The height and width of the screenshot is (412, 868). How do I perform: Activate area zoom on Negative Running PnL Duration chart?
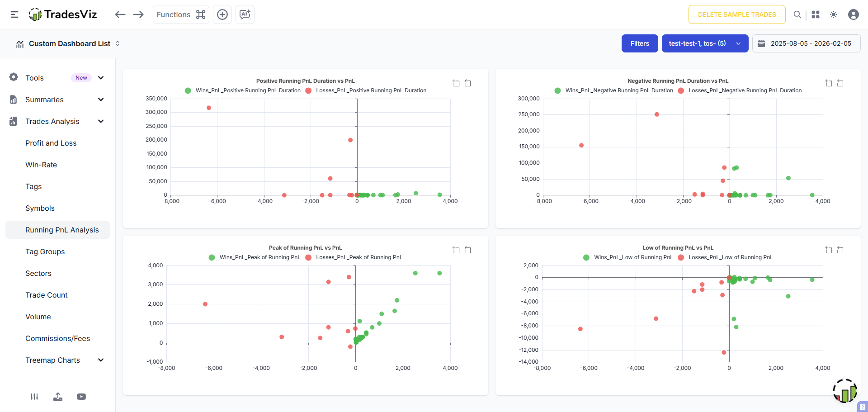pos(829,83)
